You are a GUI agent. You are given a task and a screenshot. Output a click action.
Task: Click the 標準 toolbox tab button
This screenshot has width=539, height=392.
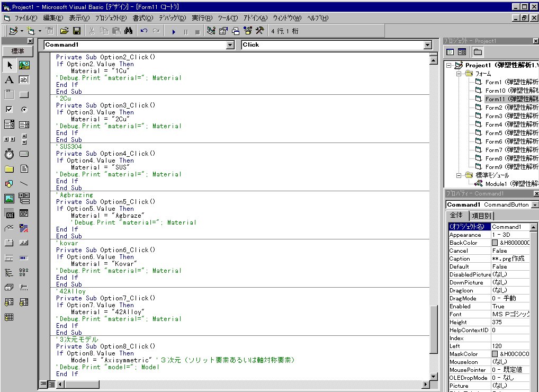pos(18,51)
